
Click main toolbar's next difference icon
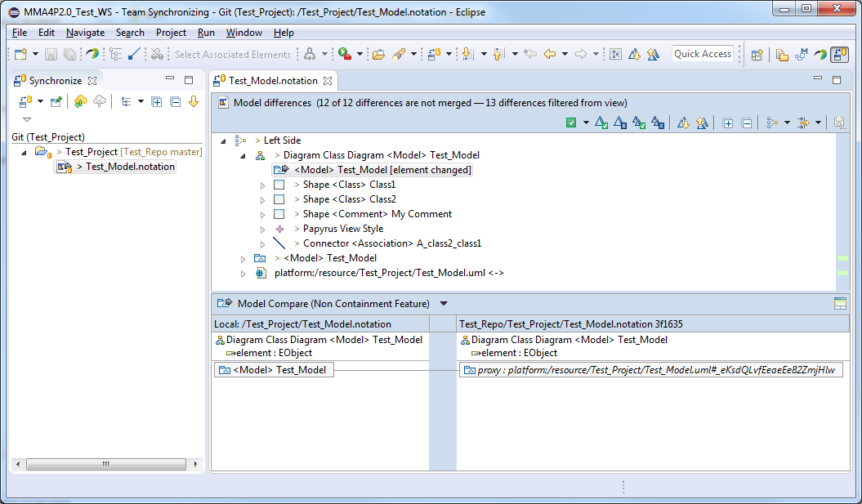coord(634,54)
